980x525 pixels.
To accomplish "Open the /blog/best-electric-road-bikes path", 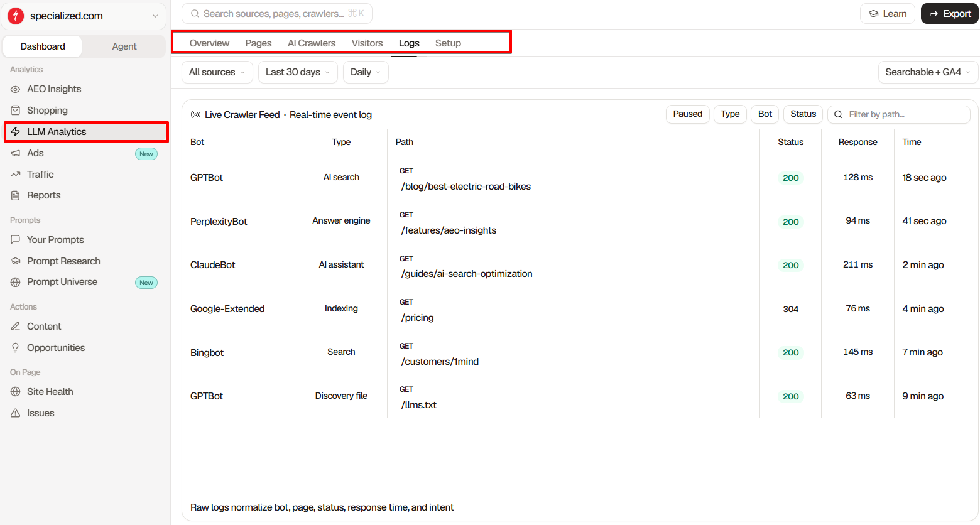I will 466,187.
